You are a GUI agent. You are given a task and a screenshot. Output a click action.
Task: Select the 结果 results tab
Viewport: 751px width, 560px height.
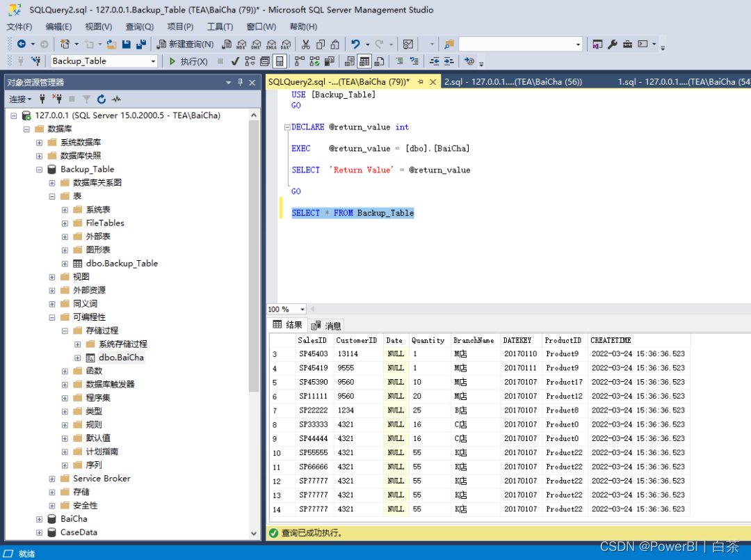point(287,326)
